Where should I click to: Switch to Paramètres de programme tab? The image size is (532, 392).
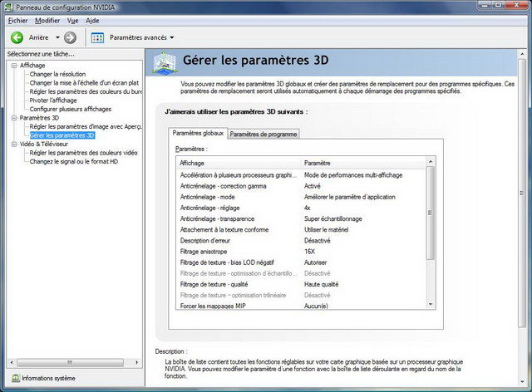coord(263,134)
